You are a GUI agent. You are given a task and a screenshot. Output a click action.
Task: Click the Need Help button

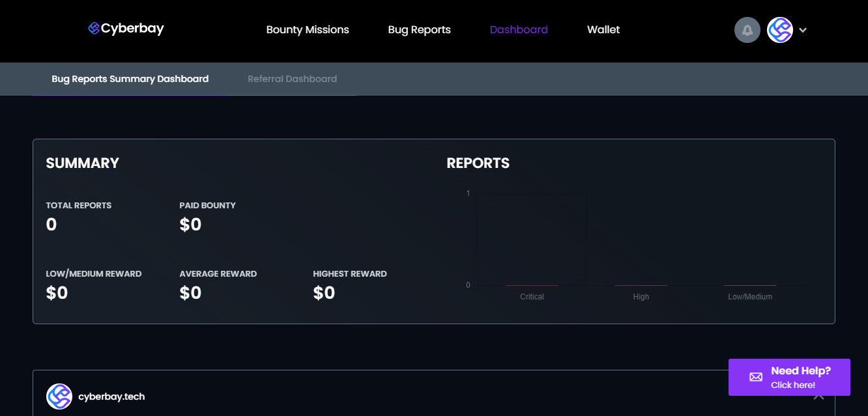pos(789,377)
